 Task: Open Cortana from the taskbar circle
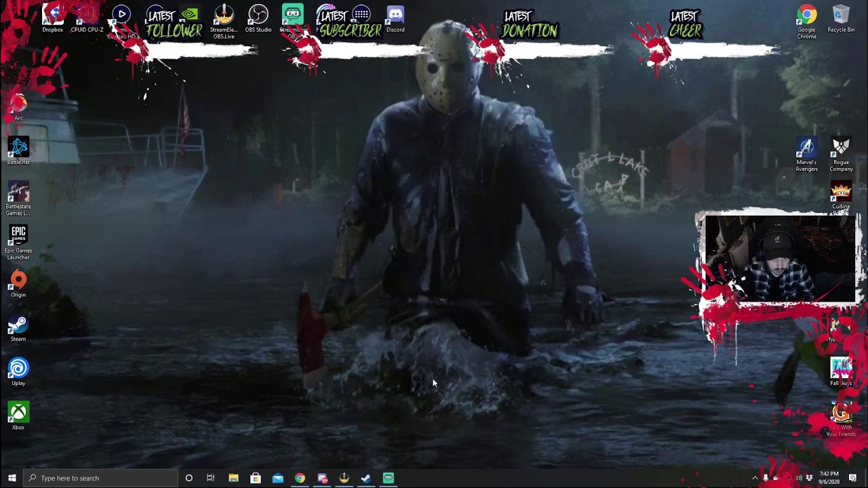click(189, 478)
